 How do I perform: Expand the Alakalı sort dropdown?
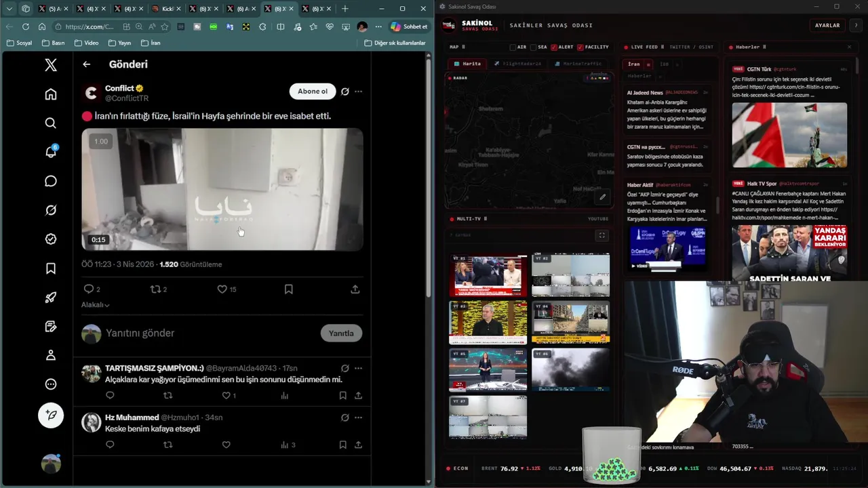(96, 305)
